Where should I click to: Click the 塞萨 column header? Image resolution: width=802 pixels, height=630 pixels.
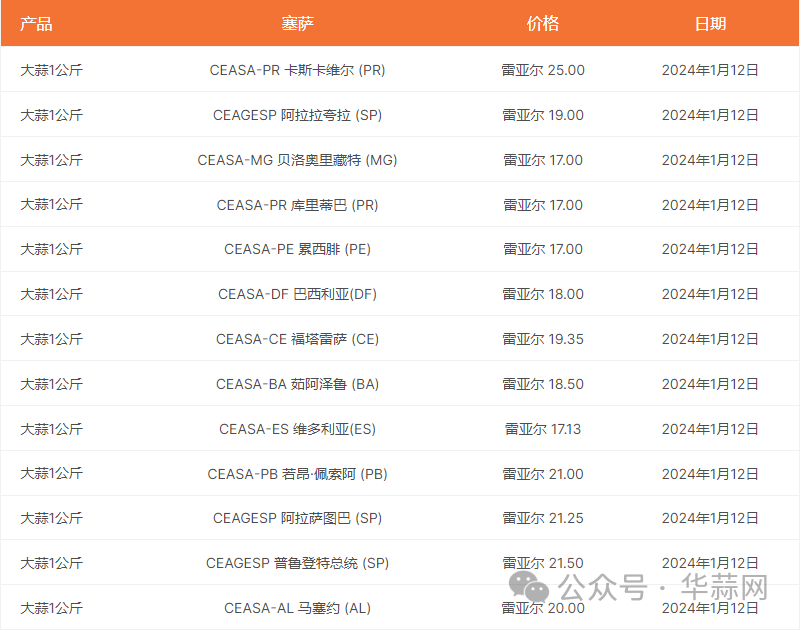(x=297, y=24)
